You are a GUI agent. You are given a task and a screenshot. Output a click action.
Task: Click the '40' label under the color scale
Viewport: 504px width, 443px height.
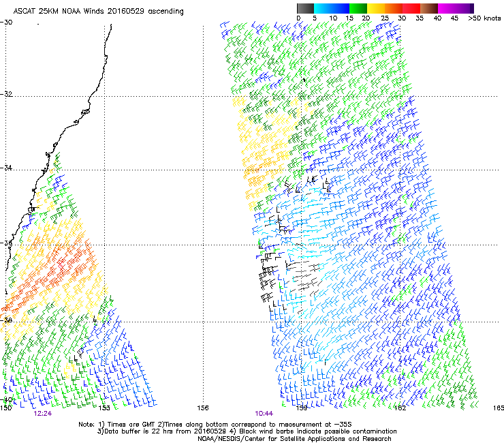437,18
